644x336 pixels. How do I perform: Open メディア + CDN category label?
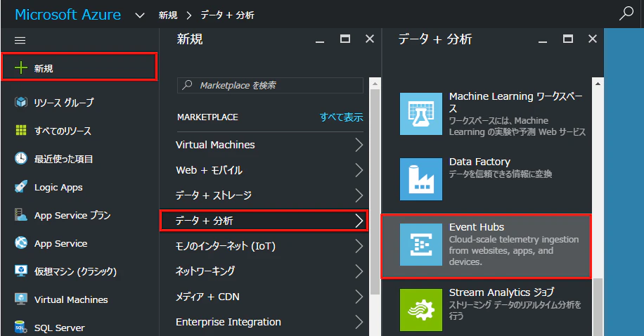point(207,297)
